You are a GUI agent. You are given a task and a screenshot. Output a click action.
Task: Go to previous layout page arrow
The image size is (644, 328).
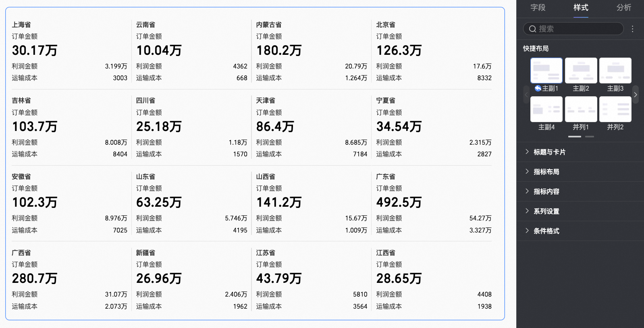(526, 95)
